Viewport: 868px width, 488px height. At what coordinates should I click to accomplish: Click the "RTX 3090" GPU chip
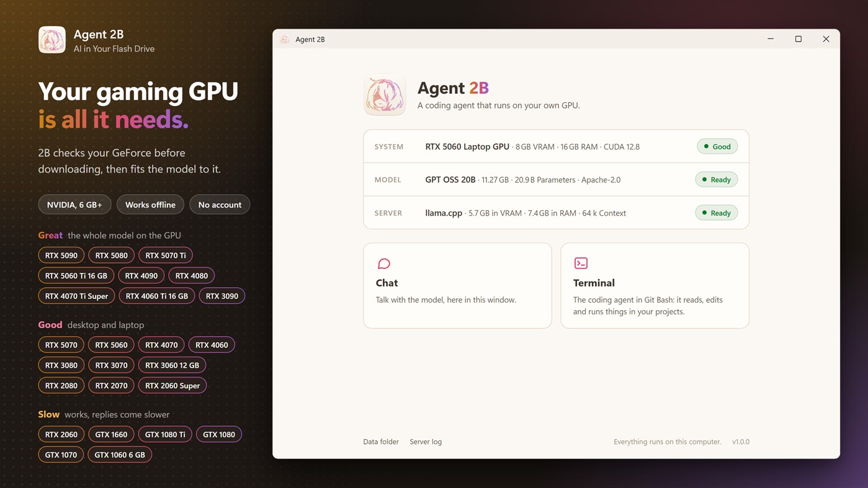(222, 296)
